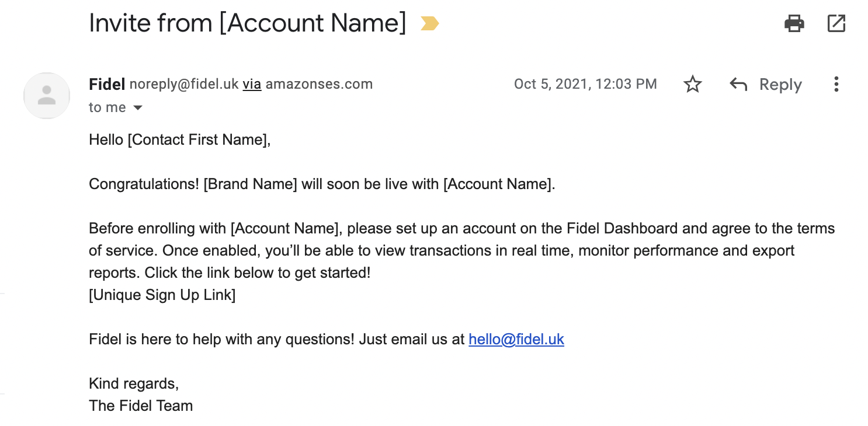868x426 pixels.
Task: Toggle the yellow importance marker beside subject
Action: pyautogui.click(x=429, y=24)
